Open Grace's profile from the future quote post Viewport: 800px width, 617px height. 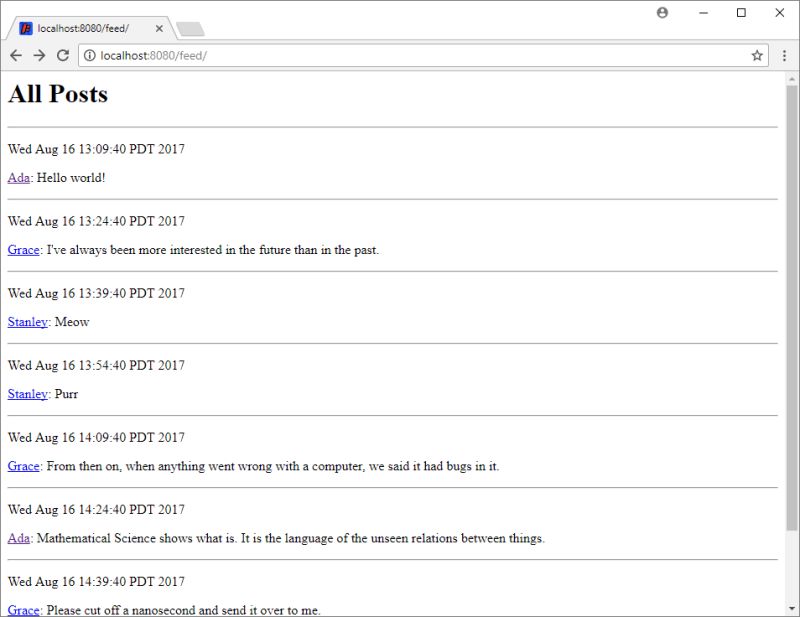pyautogui.click(x=22, y=250)
